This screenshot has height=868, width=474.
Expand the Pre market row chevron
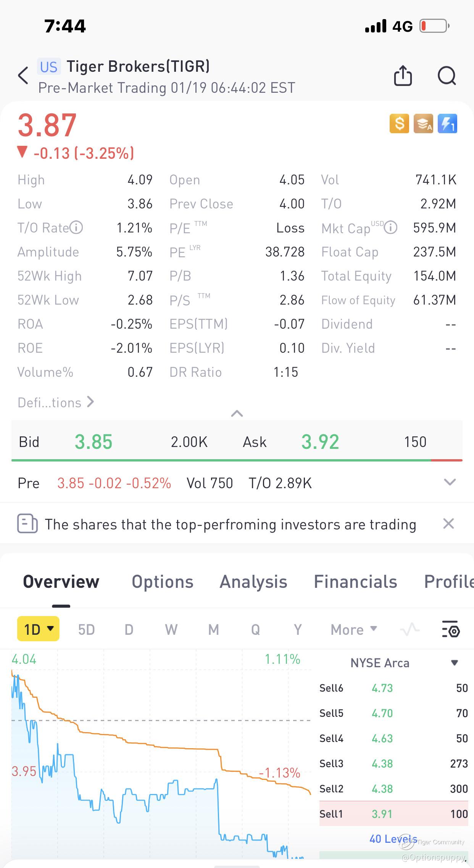[x=450, y=482]
